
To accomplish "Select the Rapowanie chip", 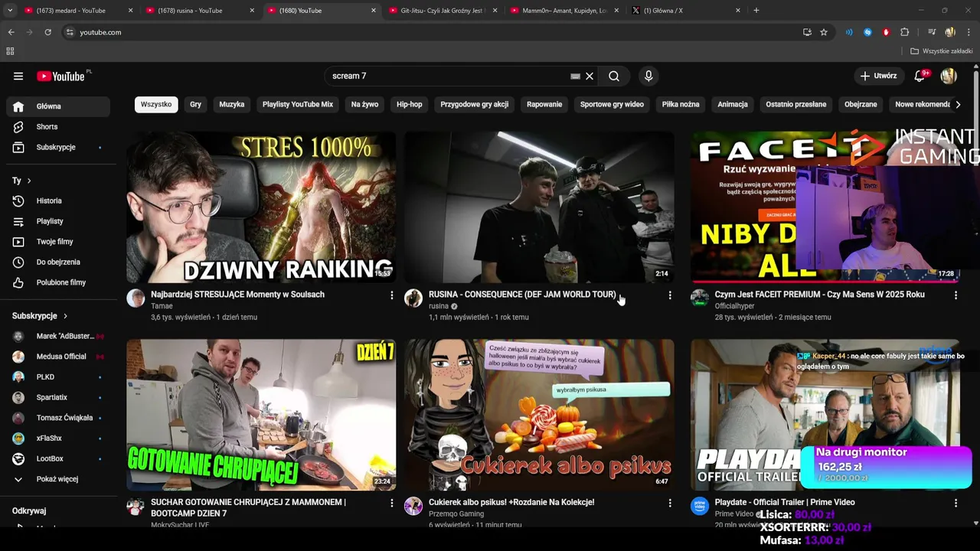I will 544,104.
